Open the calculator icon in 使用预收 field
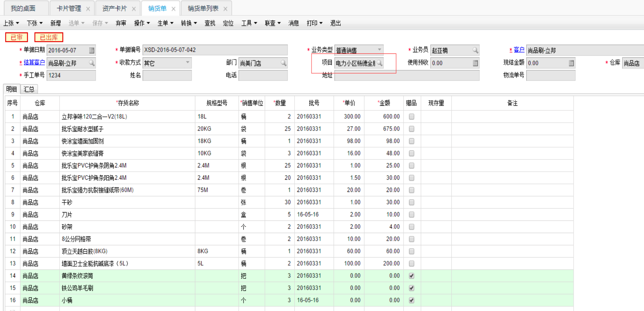Screen dimensions: 644x311 475,63
